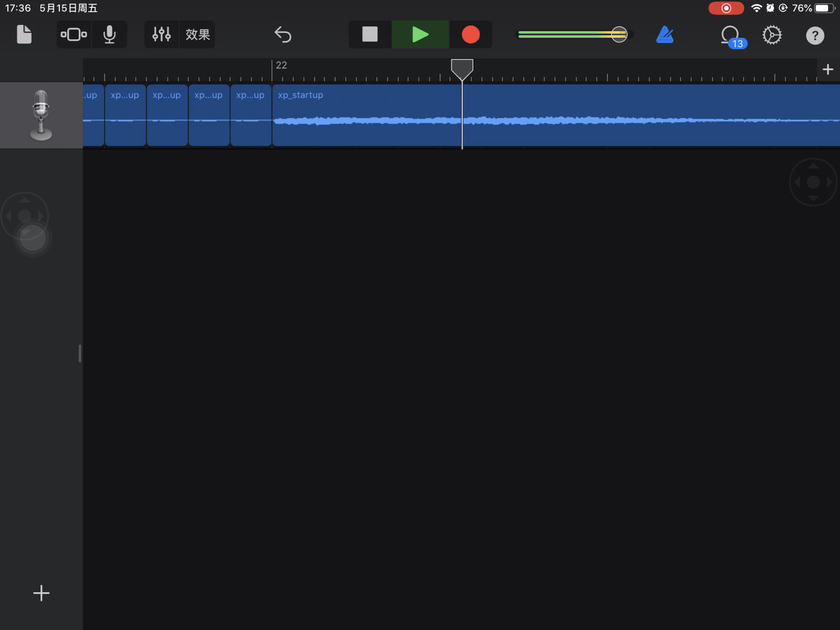Add song section with ruler plus button

pyautogui.click(x=828, y=69)
